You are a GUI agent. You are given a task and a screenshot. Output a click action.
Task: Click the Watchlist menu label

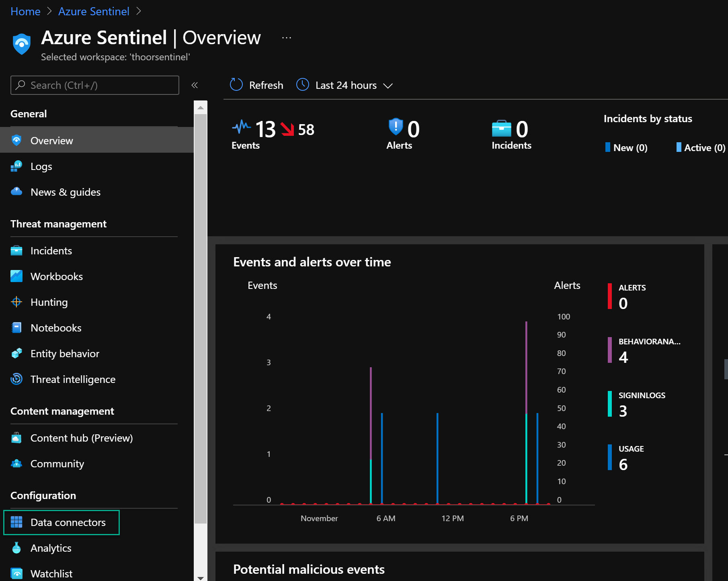click(51, 574)
